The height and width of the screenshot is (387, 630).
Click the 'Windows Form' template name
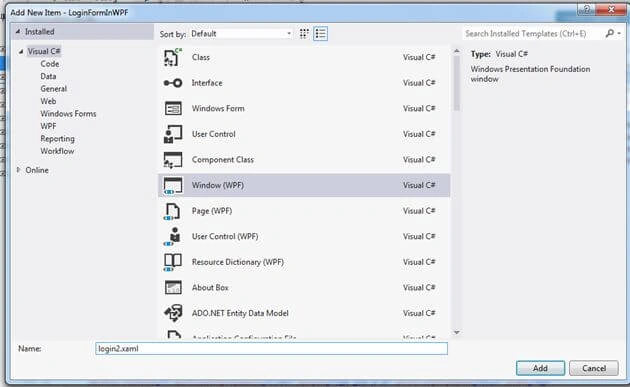[218, 109]
